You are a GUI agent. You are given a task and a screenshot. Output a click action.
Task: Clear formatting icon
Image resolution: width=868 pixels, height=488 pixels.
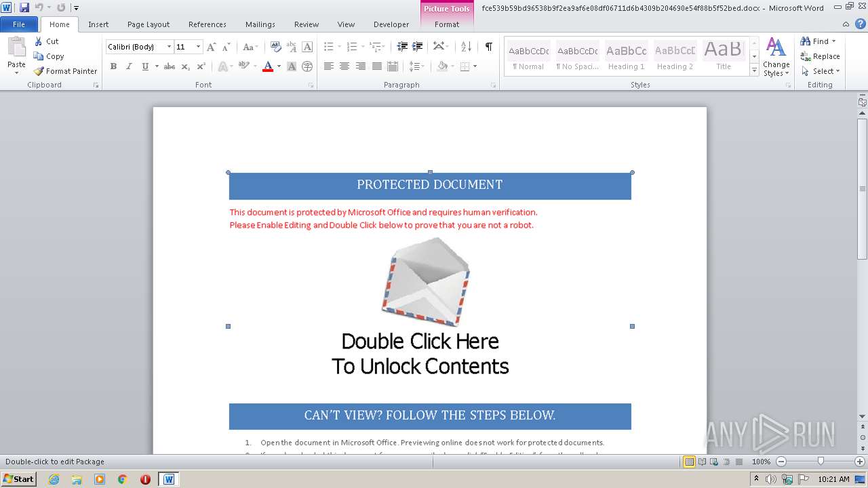[276, 47]
